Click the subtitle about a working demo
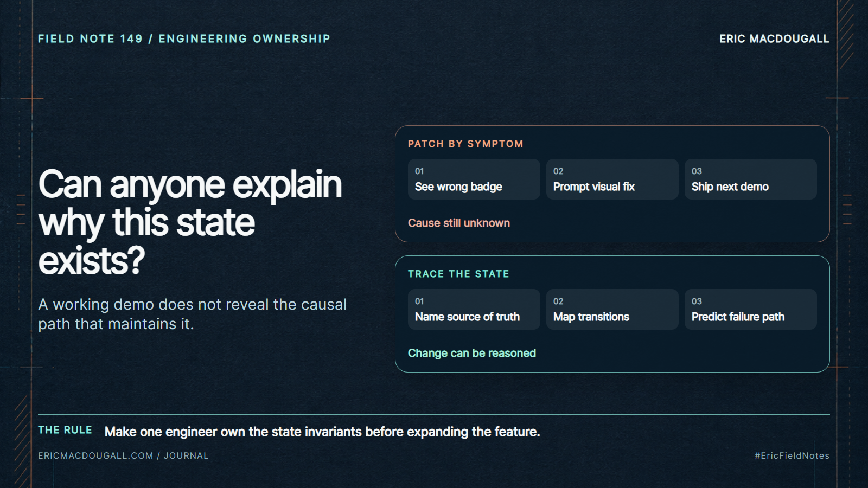Viewport: 868px width, 488px height. tap(192, 314)
